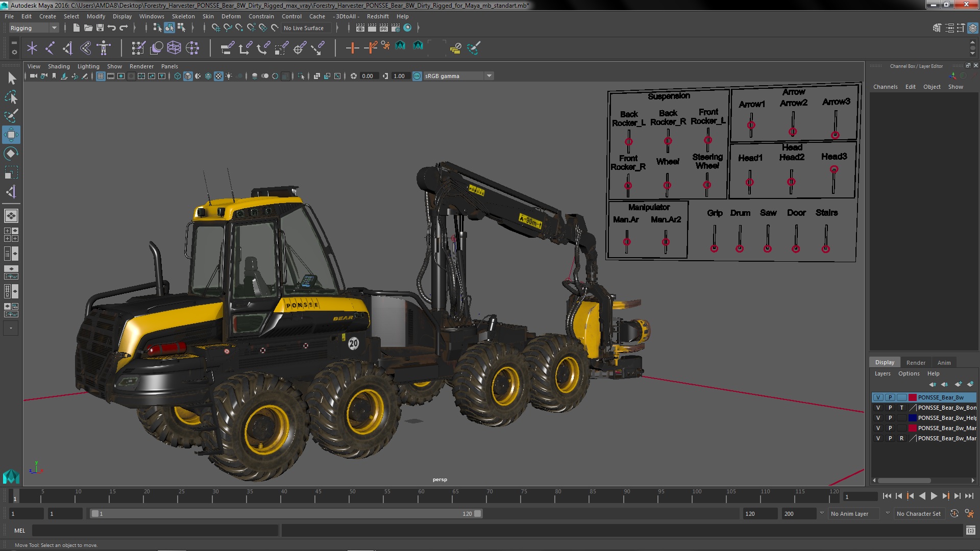Click the Lattice deformer shelf icon
This screenshot has width=980, height=551.
[174, 48]
